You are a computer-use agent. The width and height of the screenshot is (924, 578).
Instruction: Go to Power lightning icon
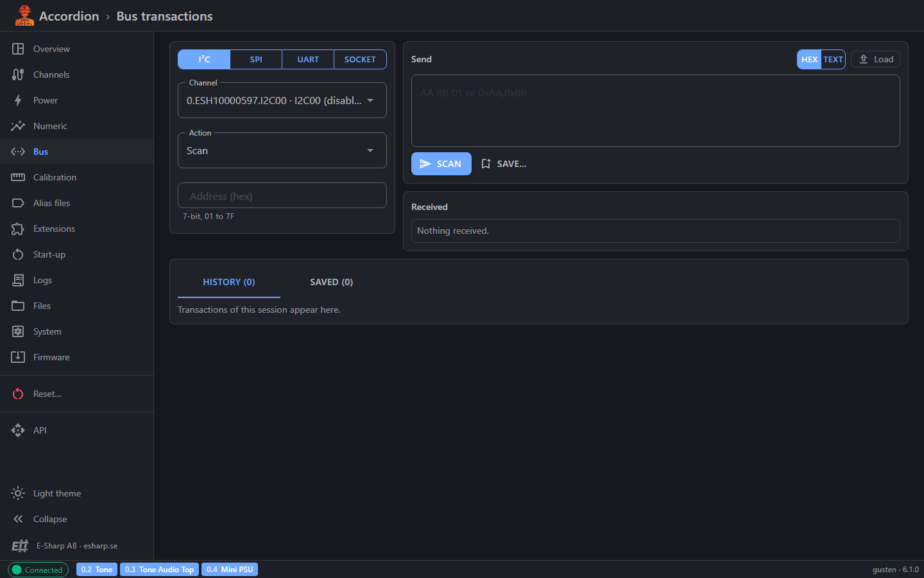(x=18, y=100)
